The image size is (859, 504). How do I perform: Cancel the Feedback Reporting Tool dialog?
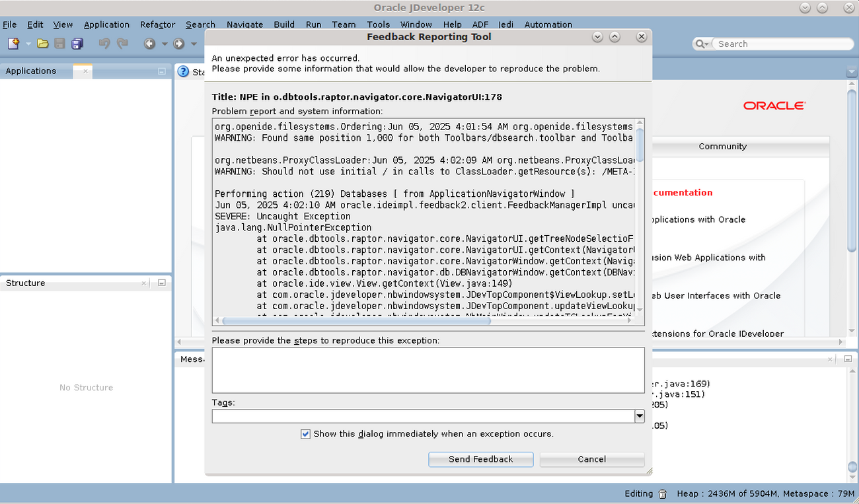591,459
